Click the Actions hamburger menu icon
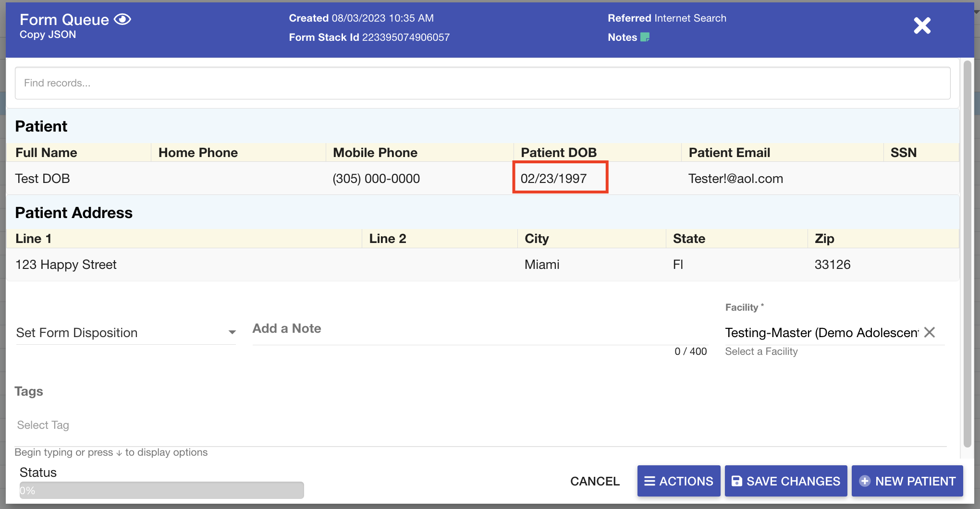This screenshot has width=980, height=509. pos(649,481)
